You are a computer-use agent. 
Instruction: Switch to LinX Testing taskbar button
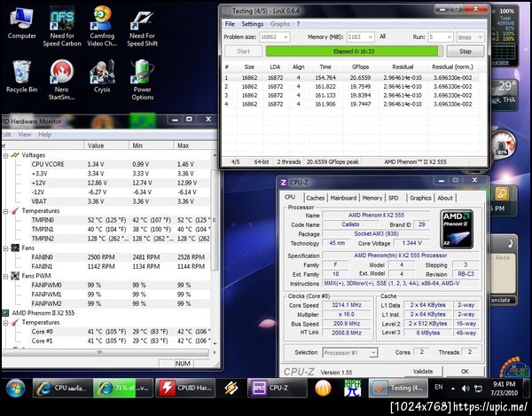click(x=398, y=388)
